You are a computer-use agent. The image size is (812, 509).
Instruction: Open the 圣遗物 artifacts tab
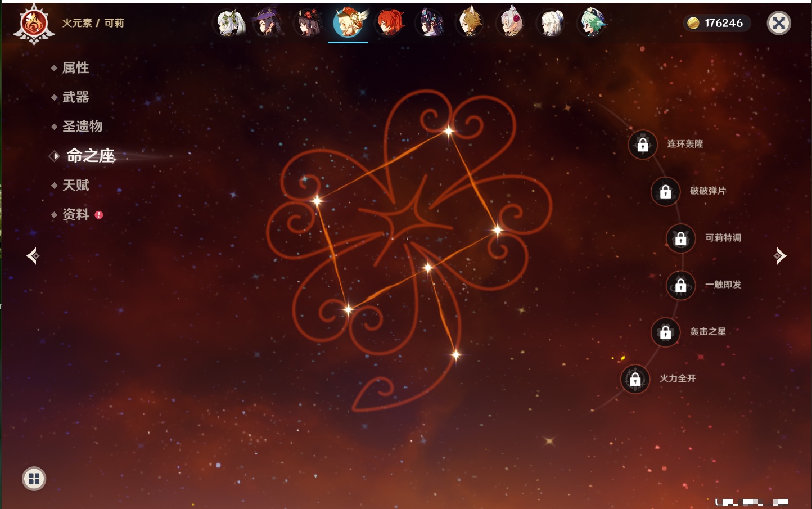tap(82, 127)
